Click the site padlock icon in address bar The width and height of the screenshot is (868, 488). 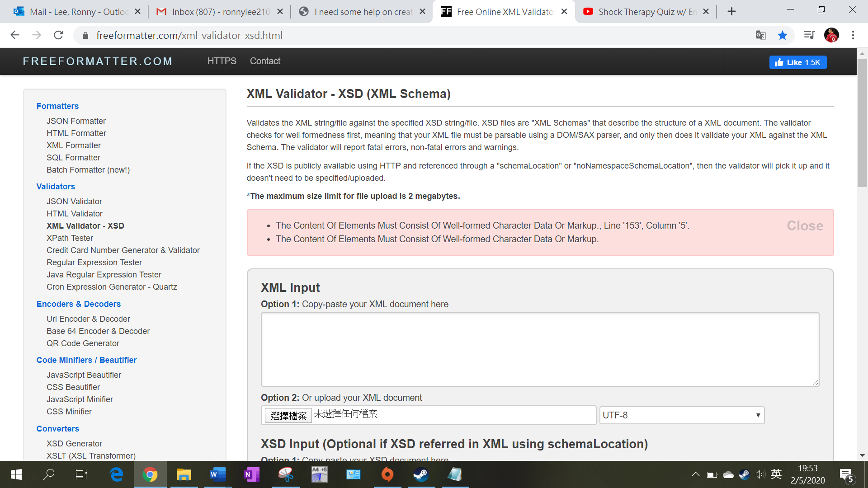tap(85, 35)
